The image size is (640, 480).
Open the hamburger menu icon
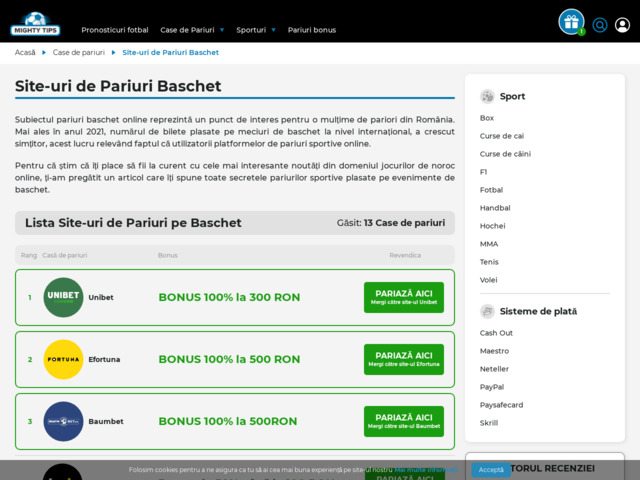pos(623,25)
